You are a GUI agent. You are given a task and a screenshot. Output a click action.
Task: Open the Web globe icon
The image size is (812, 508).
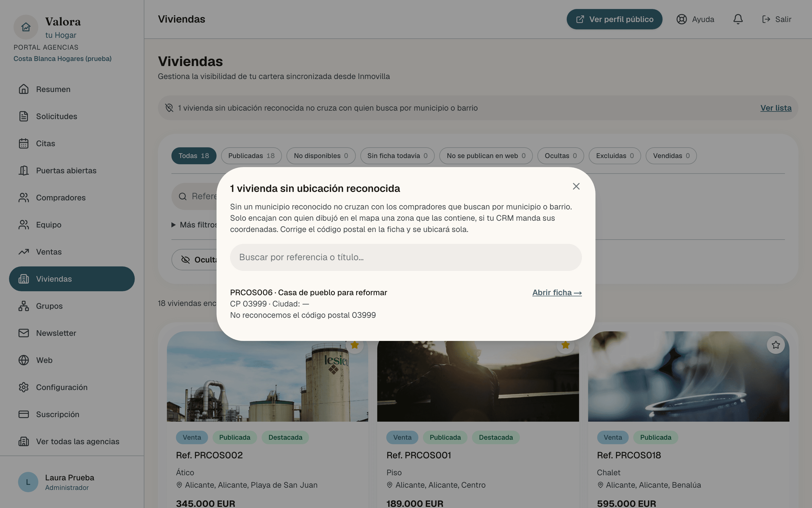click(x=23, y=360)
